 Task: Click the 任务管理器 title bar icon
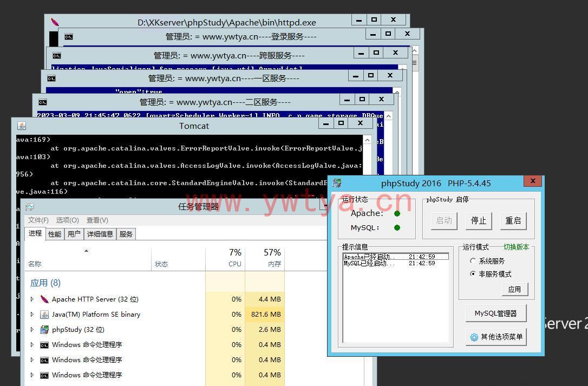click(x=30, y=207)
